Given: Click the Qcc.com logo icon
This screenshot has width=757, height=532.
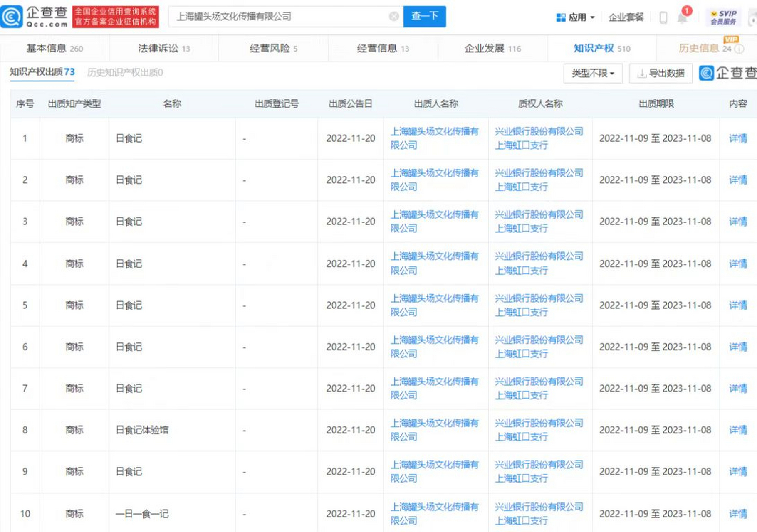Looking at the screenshot, I should [12, 17].
